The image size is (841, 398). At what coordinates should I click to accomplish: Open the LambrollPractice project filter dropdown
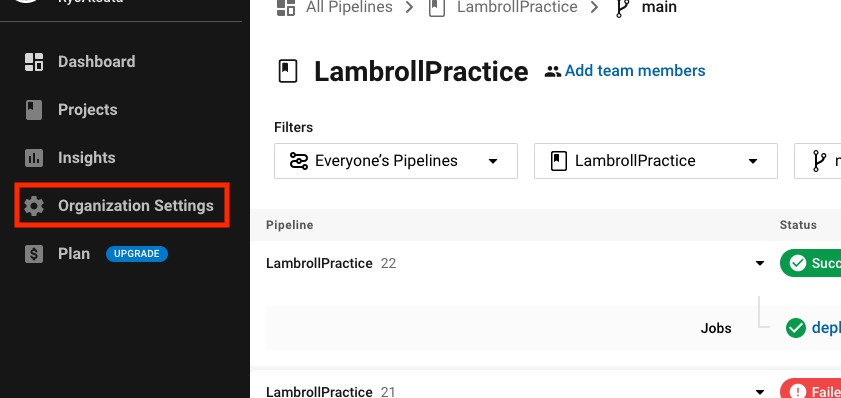tap(655, 161)
